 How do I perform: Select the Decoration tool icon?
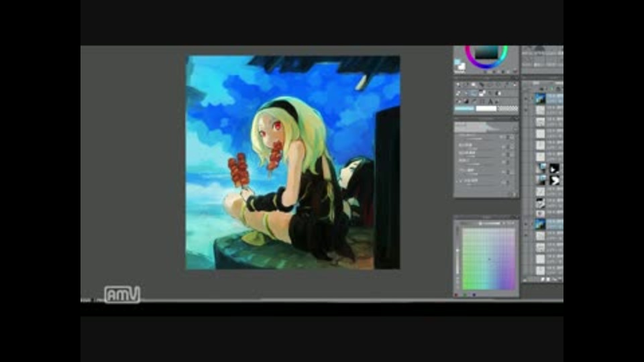482,93
